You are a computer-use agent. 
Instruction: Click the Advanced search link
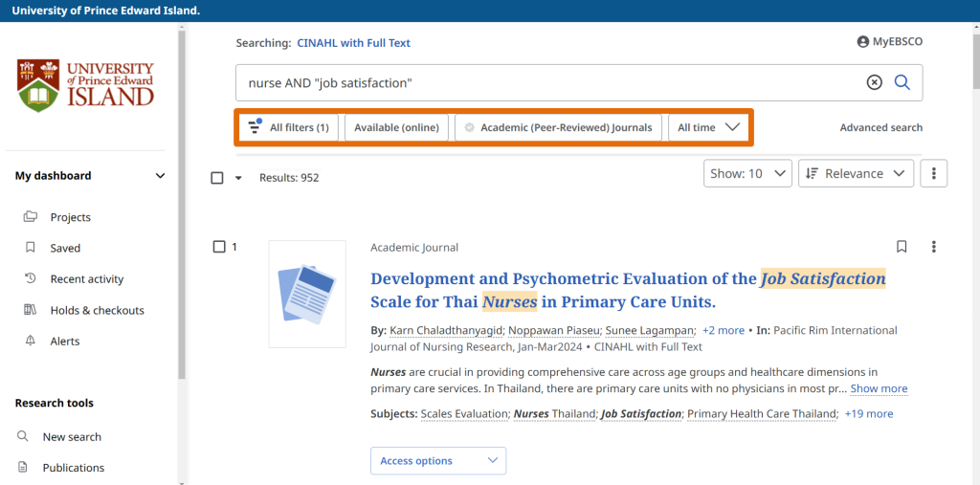point(880,127)
